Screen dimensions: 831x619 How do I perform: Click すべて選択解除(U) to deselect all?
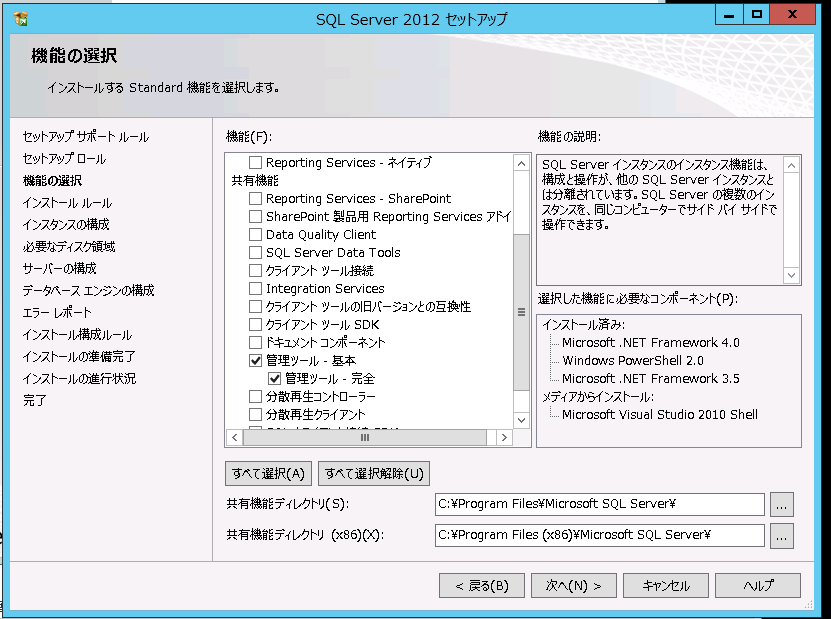pos(374,473)
